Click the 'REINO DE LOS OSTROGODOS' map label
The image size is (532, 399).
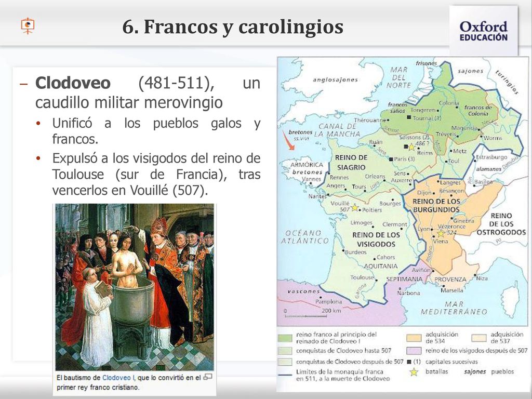click(501, 224)
